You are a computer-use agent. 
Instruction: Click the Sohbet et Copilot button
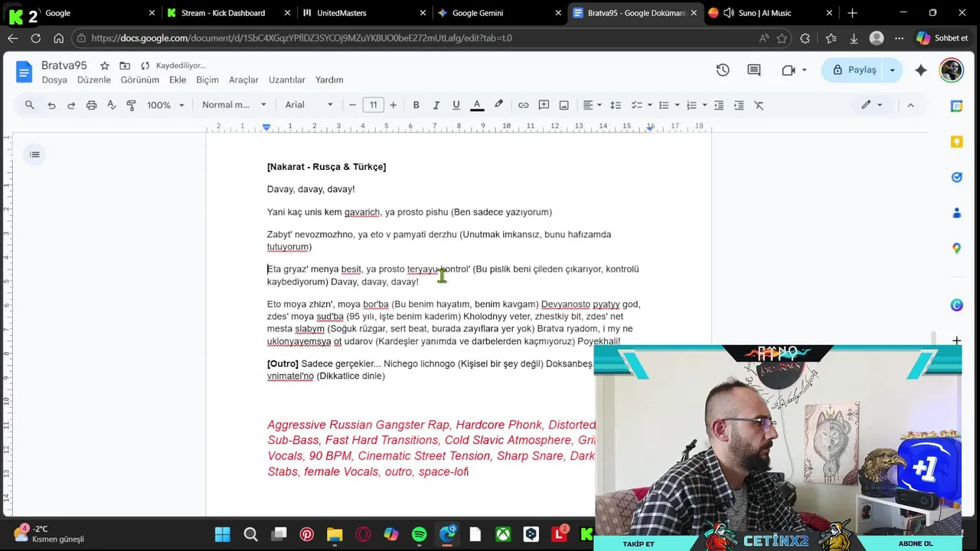click(x=943, y=38)
